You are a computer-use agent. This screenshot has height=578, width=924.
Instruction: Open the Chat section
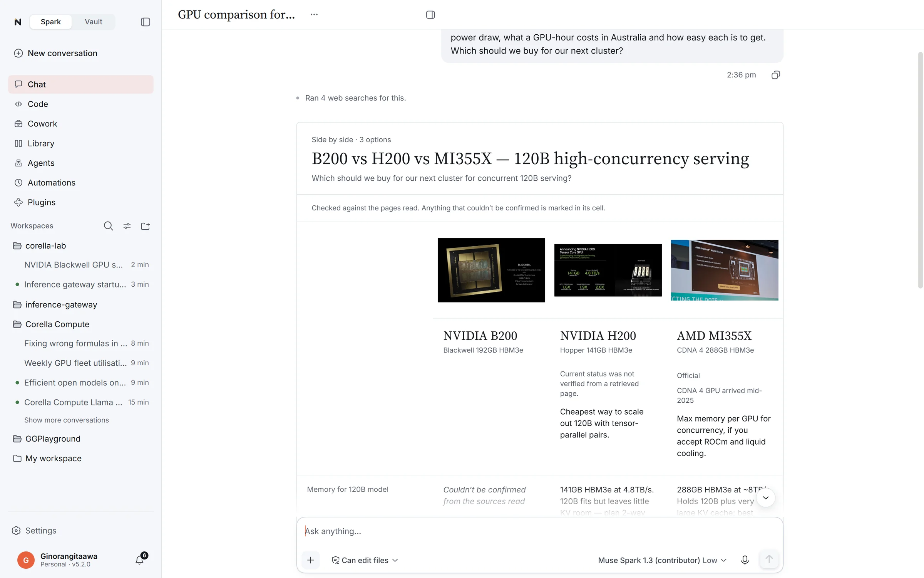81,84
